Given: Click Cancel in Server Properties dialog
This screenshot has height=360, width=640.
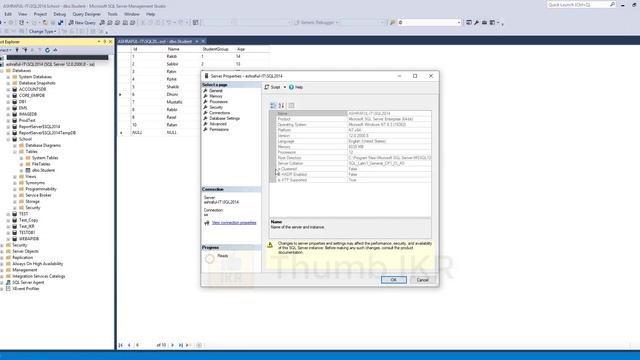Looking at the screenshot, I should pos(422,280).
